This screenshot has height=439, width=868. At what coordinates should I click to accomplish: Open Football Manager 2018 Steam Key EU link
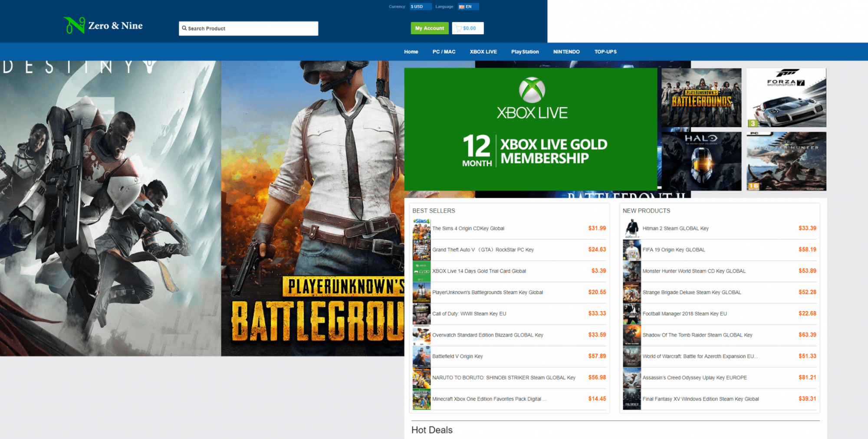point(685,314)
